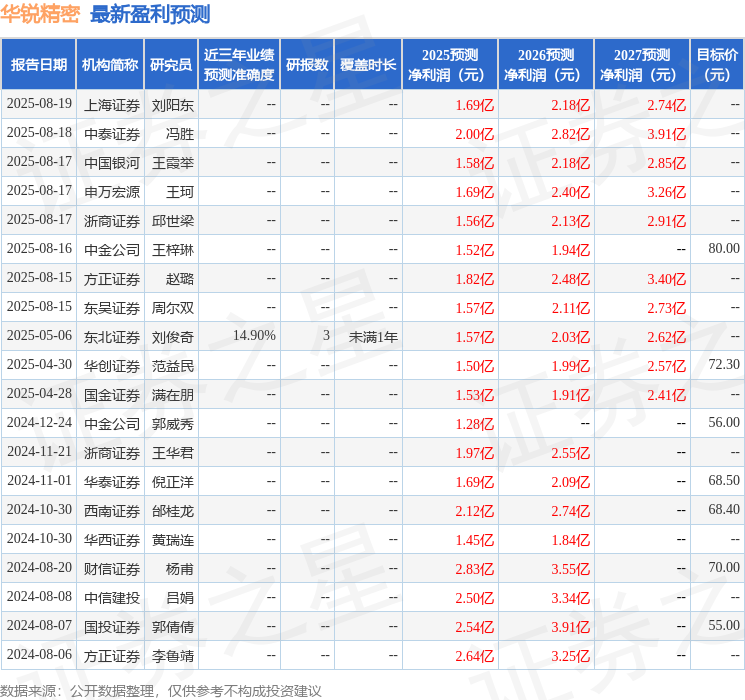Click 国金证券 institution cell

click(x=112, y=395)
